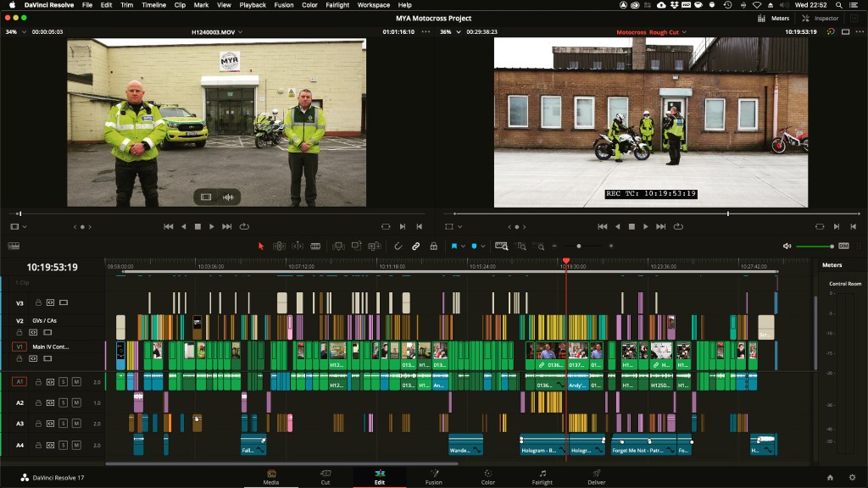Click the blue Flag clip icon

click(455, 246)
